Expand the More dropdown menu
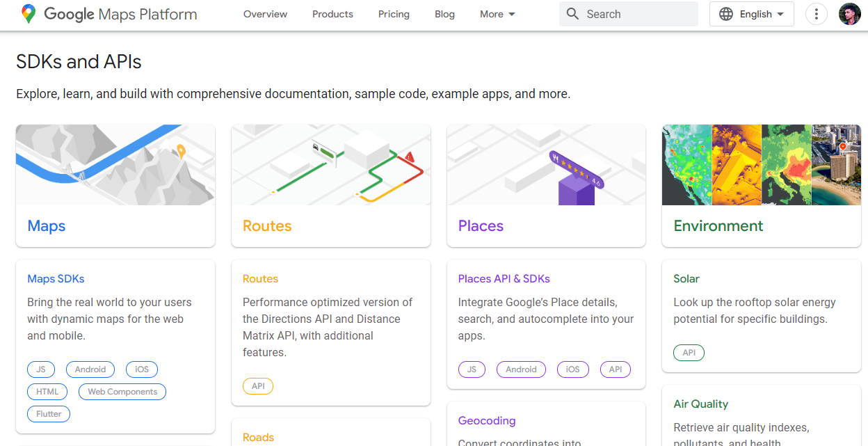868x446 pixels. point(497,14)
